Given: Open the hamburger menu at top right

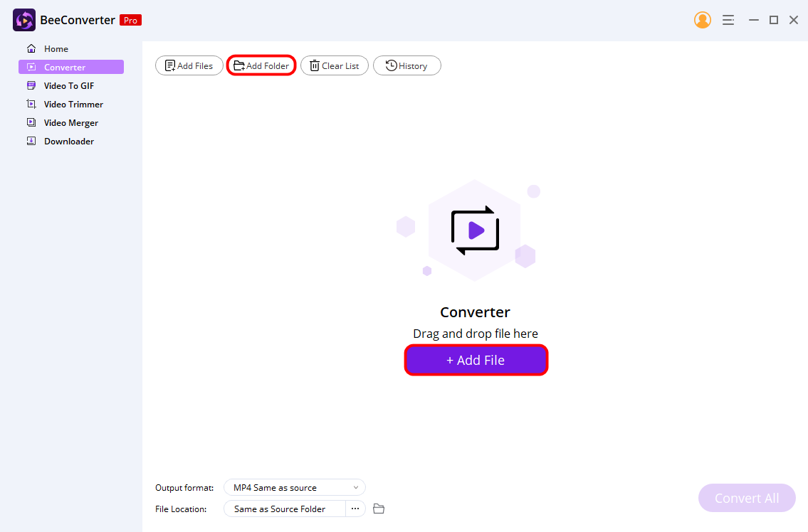Looking at the screenshot, I should (x=728, y=19).
